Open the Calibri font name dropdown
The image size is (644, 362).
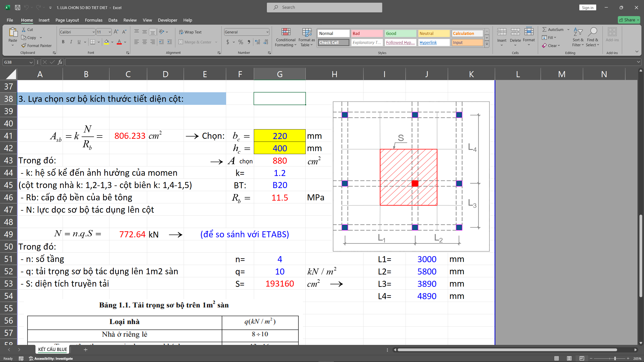(94, 32)
